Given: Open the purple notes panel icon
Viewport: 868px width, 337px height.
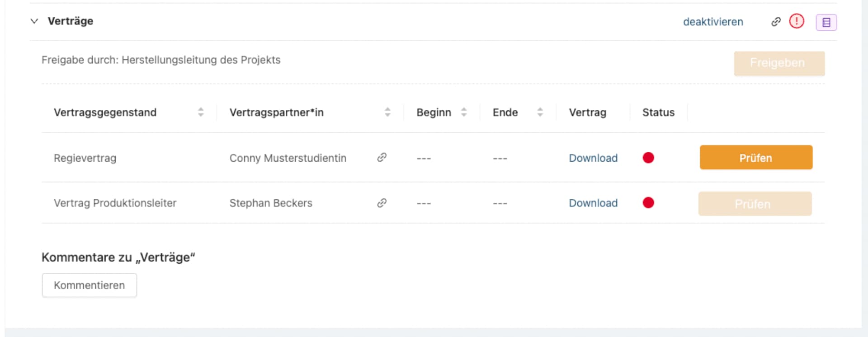Looking at the screenshot, I should 826,22.
